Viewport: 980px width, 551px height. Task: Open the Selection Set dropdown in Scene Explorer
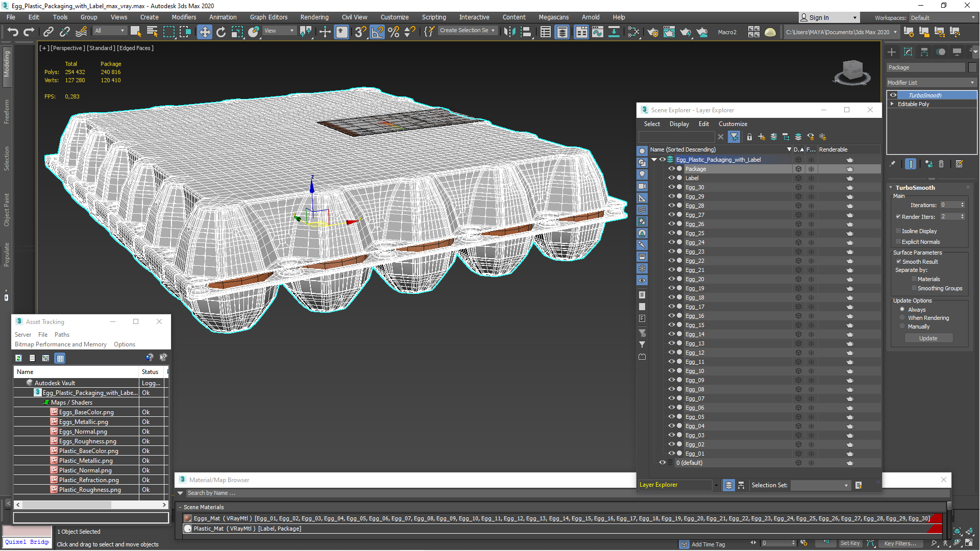pyautogui.click(x=820, y=485)
